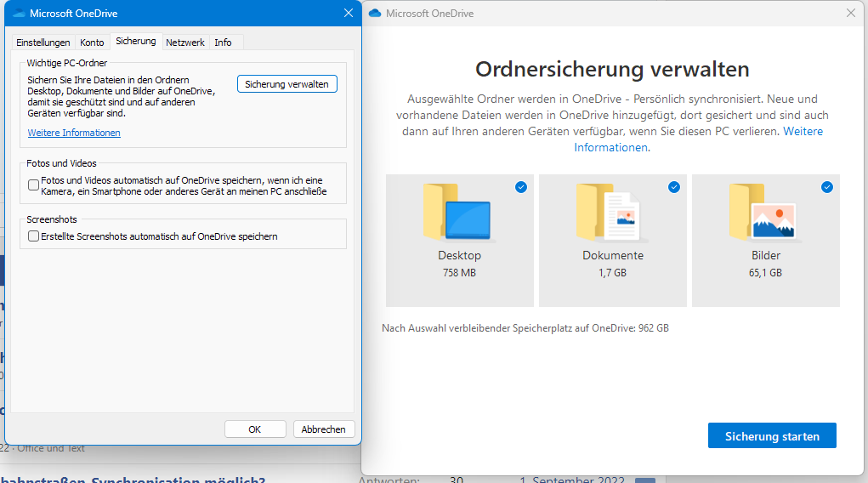
Task: Select the Desktop folder icon
Action: pyautogui.click(x=457, y=213)
